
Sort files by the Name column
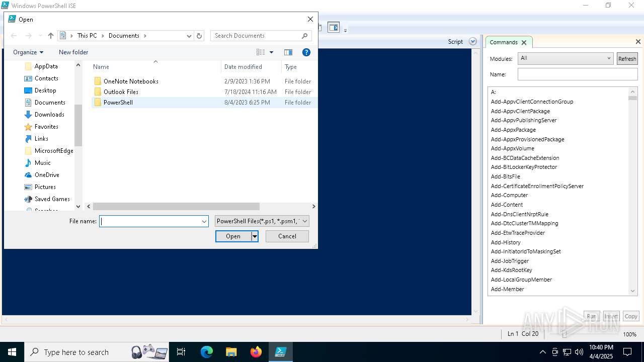(101, 67)
